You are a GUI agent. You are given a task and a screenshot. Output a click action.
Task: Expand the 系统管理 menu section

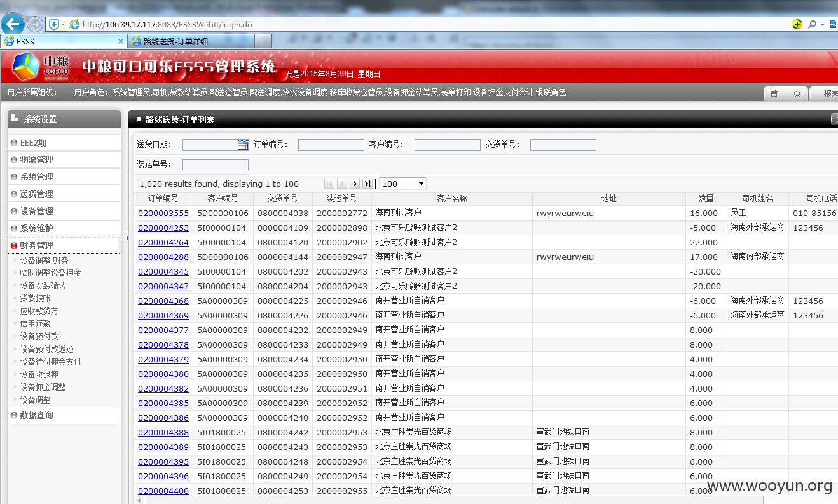coord(64,177)
